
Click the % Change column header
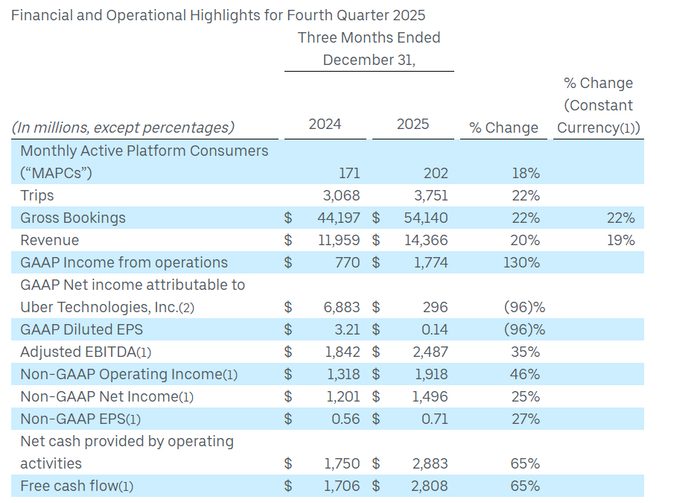coord(504,128)
